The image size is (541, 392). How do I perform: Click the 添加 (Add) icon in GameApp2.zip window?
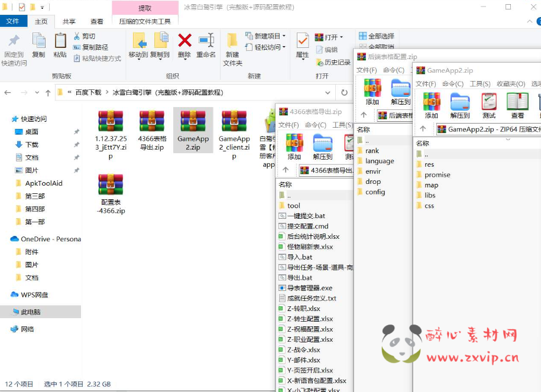coord(432,102)
